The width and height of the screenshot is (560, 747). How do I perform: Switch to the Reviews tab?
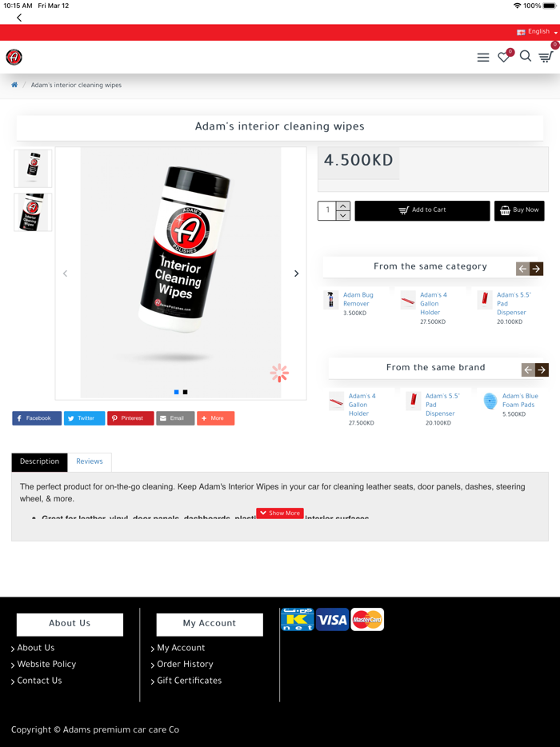(90, 461)
